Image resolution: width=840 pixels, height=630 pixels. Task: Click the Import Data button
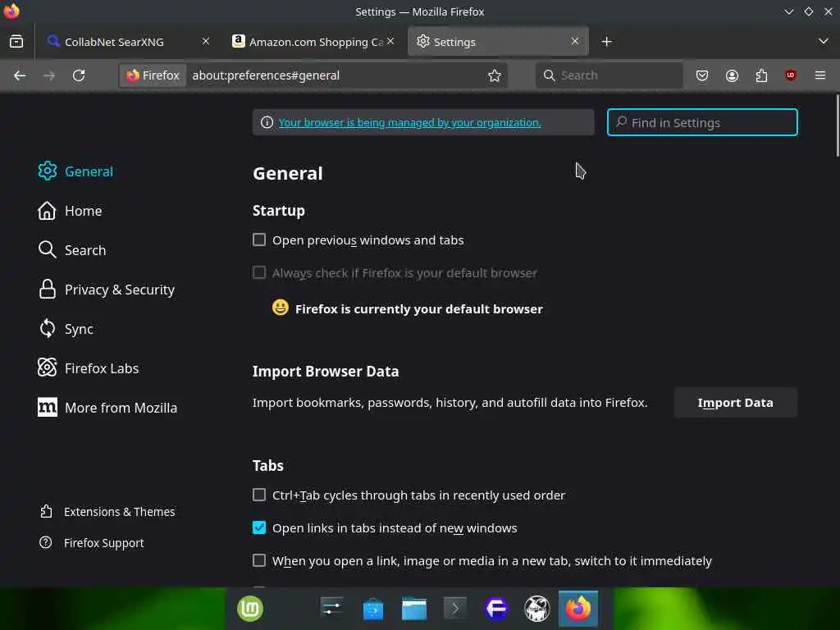click(735, 403)
